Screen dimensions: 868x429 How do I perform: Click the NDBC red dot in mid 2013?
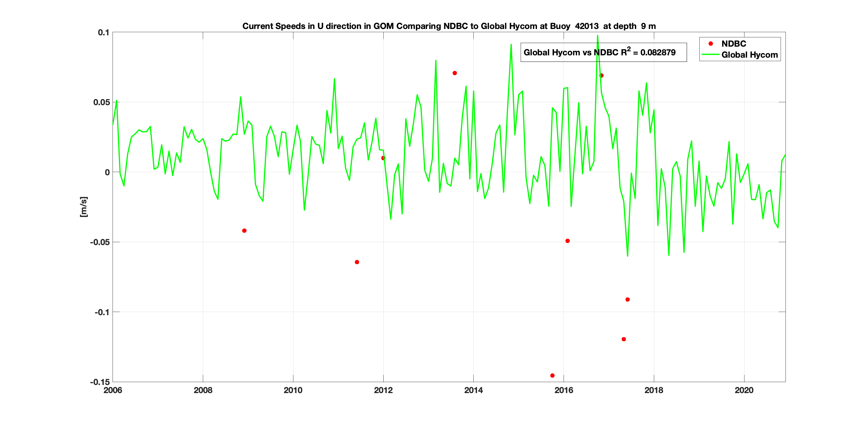455,73
